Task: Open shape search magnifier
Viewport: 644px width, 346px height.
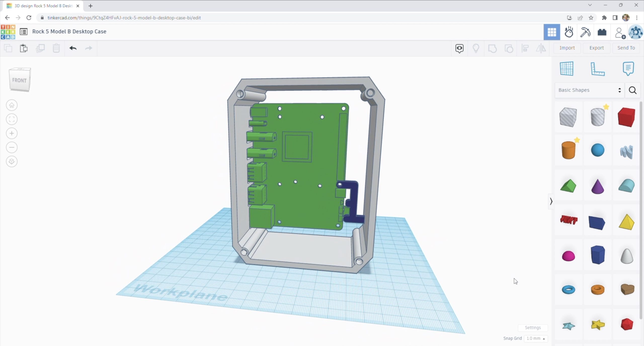Action: [x=633, y=90]
